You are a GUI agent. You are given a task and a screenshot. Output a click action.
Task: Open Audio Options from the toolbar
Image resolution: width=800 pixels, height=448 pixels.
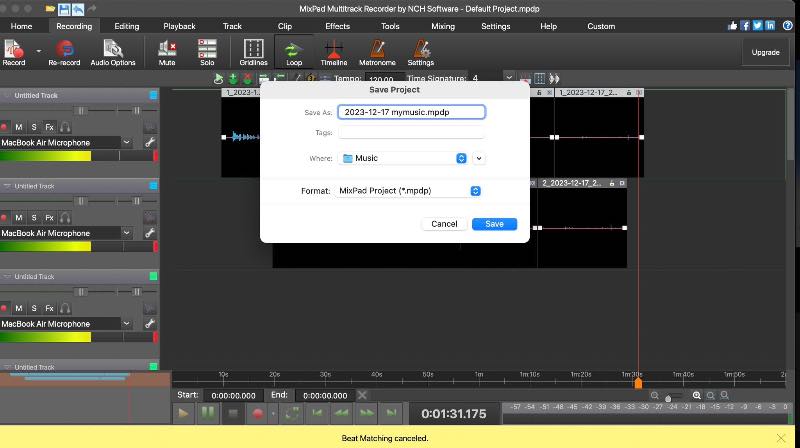[113, 51]
